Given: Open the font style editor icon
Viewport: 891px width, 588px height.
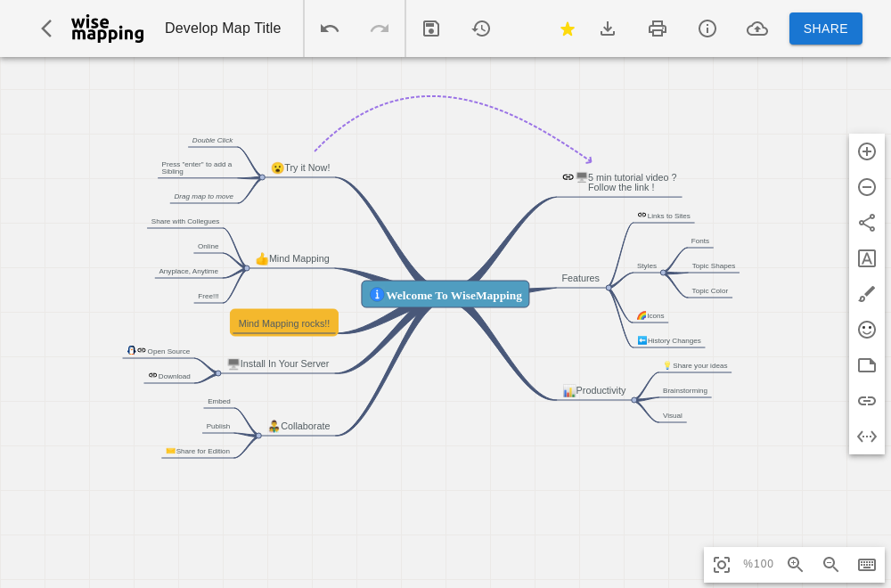Looking at the screenshot, I should (x=867, y=258).
